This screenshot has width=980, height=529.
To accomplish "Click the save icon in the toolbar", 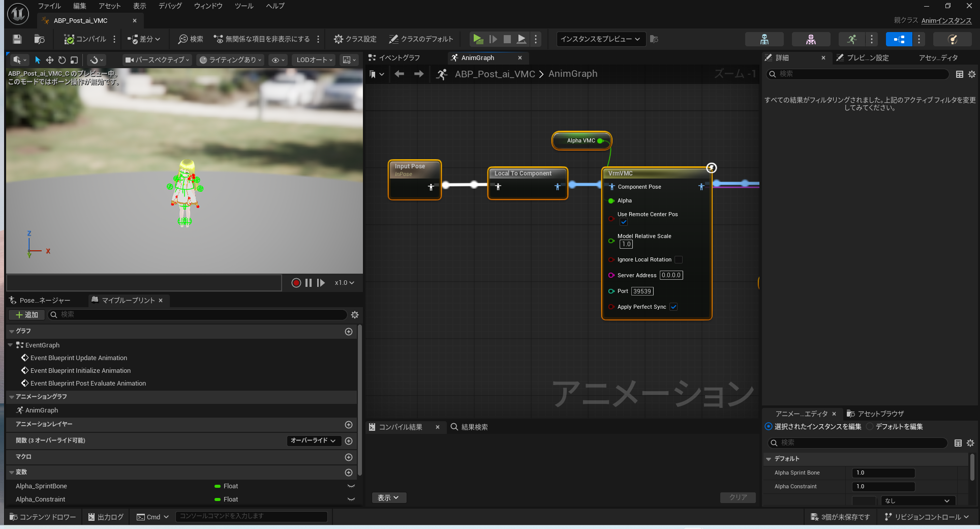I will [17, 39].
